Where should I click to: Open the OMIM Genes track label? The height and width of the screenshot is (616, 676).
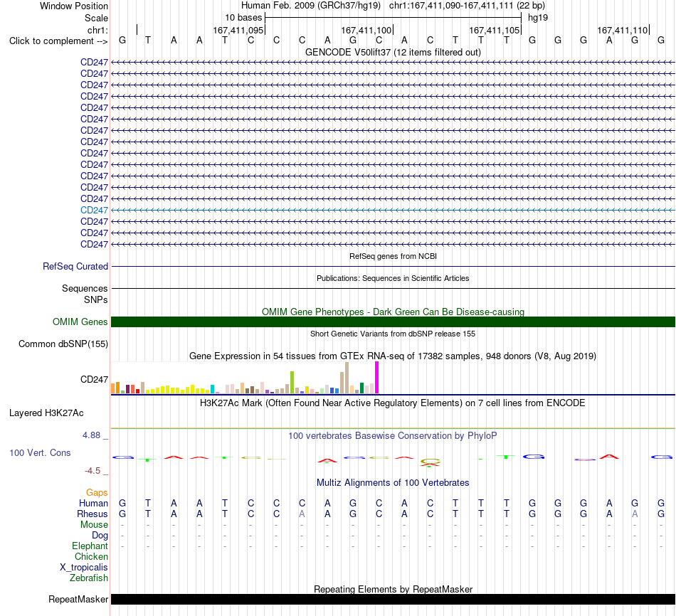(80, 322)
